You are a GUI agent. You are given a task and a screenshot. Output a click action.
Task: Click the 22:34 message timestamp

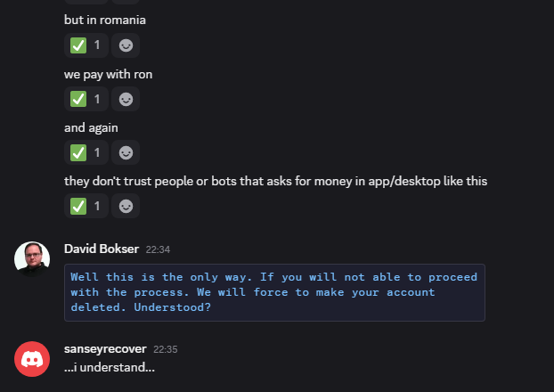tap(158, 249)
